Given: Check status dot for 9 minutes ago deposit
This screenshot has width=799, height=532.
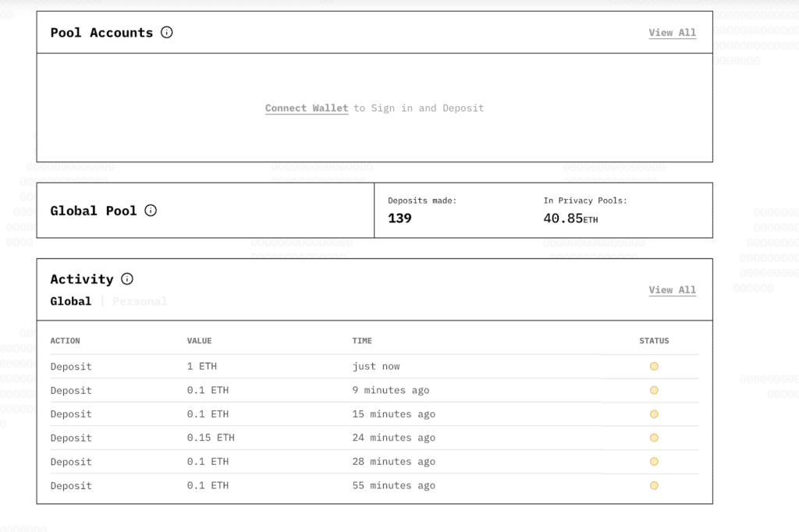Looking at the screenshot, I should tap(654, 390).
